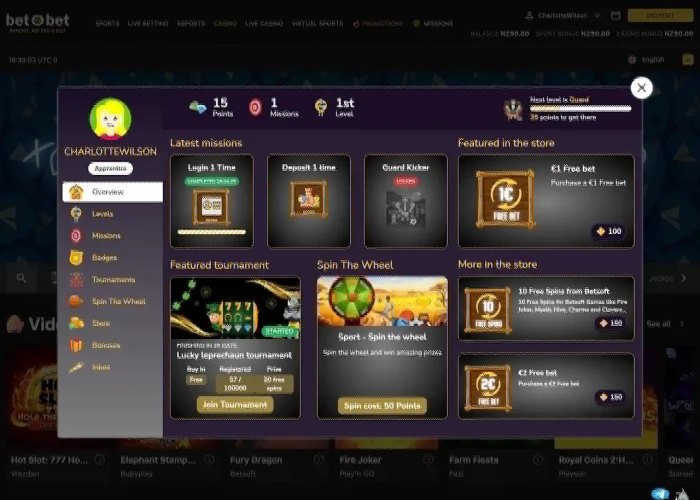700x500 pixels.
Task: Open the Badges shield icon
Action: (x=76, y=258)
